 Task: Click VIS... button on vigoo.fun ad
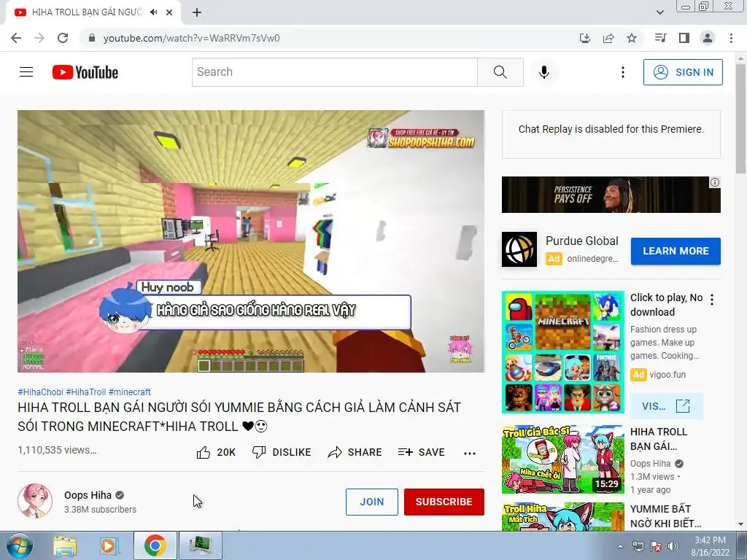pos(666,406)
